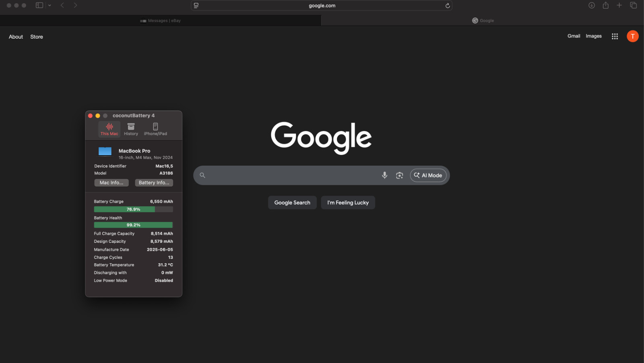Click the Battery Charge 76.9% bar
Viewport: 644px width, 363px height.
coord(134,209)
